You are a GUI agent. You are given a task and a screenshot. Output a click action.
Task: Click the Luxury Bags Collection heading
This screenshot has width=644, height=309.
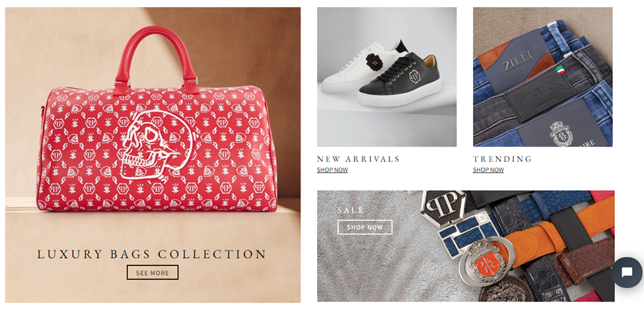(x=152, y=254)
